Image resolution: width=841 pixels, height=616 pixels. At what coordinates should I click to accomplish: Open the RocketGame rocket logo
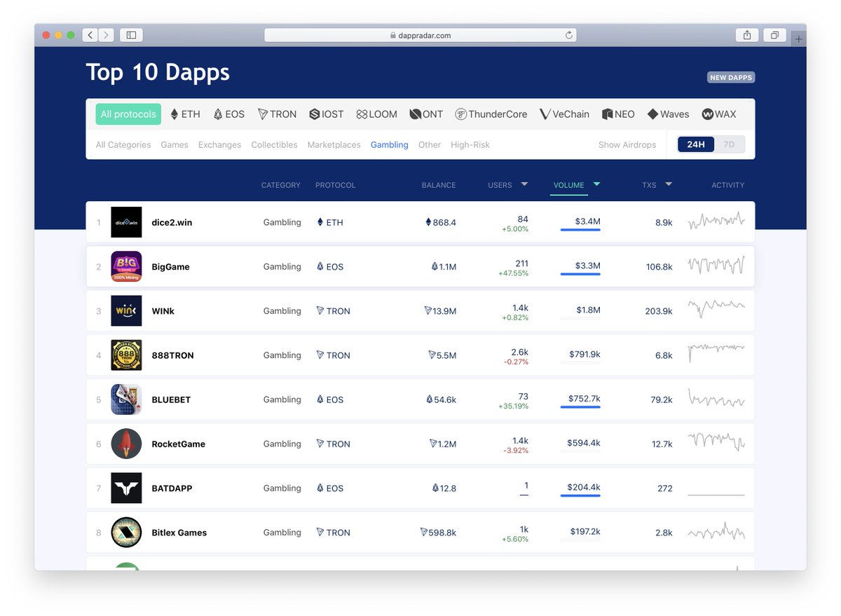point(126,444)
